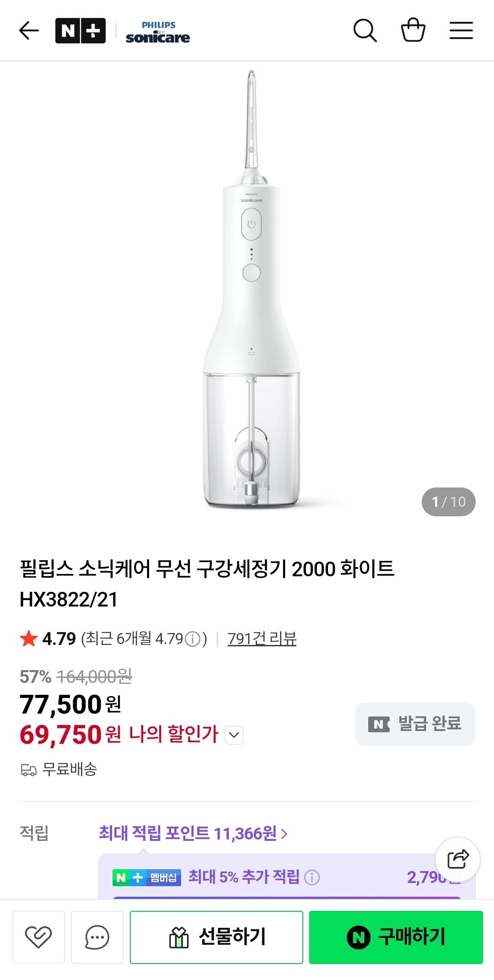Open the Naver Plus store logo
The width and height of the screenshot is (494, 980).
pos(81,31)
